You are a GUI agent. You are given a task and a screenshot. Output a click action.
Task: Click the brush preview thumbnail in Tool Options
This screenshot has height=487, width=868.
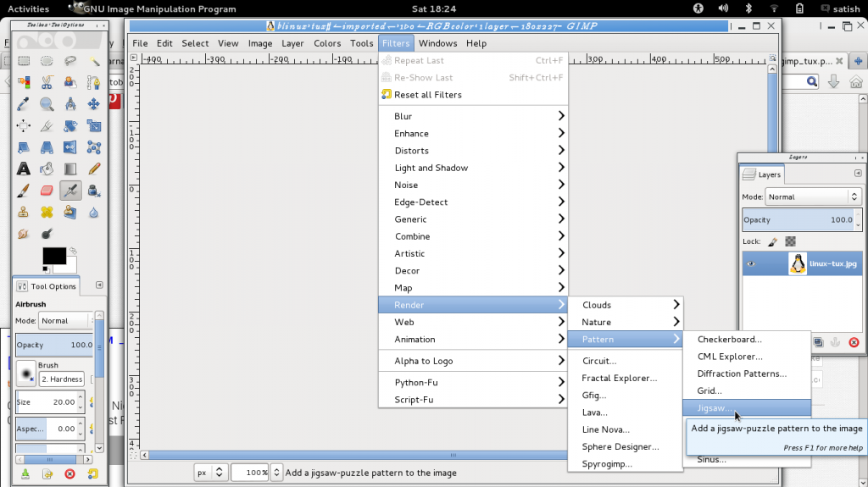[25, 373]
